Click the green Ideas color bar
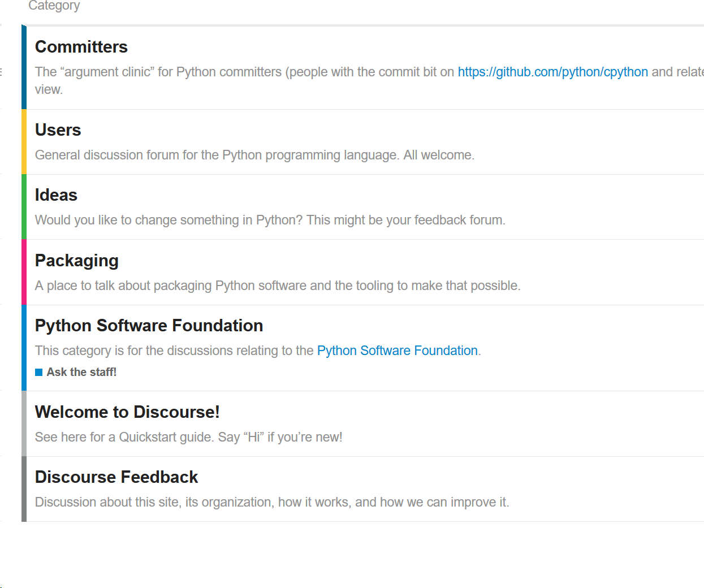The width and height of the screenshot is (704, 588). [x=24, y=207]
